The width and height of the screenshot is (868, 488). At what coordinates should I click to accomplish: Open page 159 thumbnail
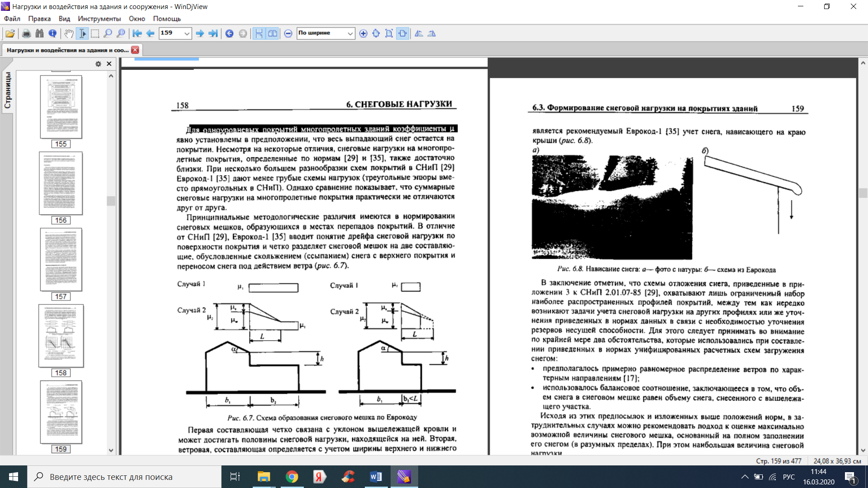pyautogui.click(x=61, y=412)
